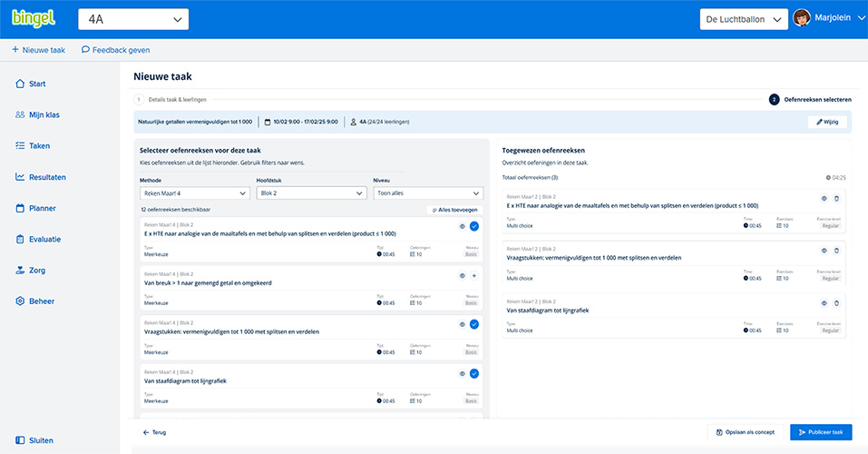The image size is (868, 454).
Task: Deselect the checked 'E x HTE' exercise in available list
Action: [x=474, y=226]
